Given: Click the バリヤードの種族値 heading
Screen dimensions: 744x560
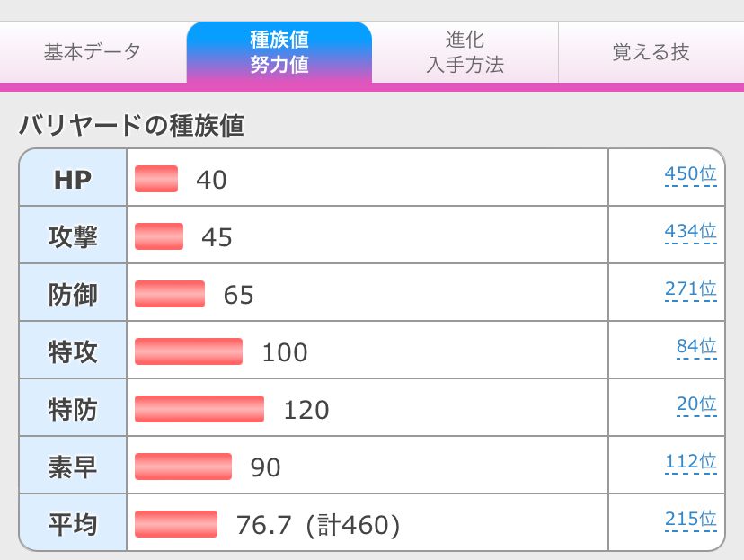Looking at the screenshot, I should [131, 126].
